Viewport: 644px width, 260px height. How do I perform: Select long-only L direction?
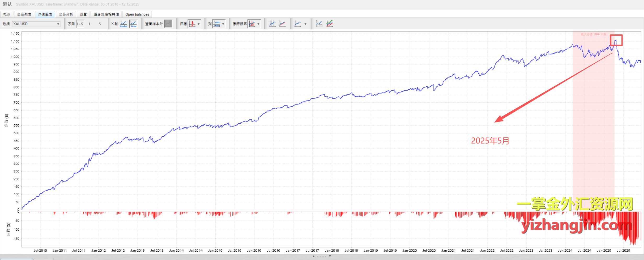tap(90, 24)
